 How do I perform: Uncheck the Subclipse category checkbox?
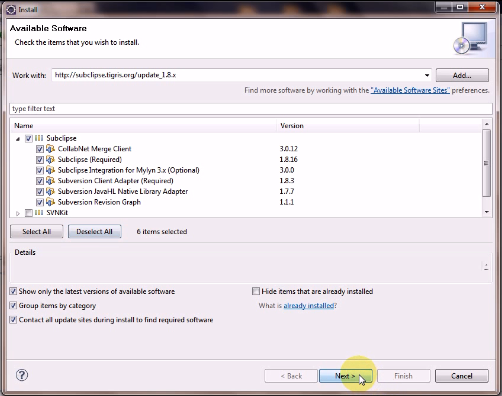29,138
